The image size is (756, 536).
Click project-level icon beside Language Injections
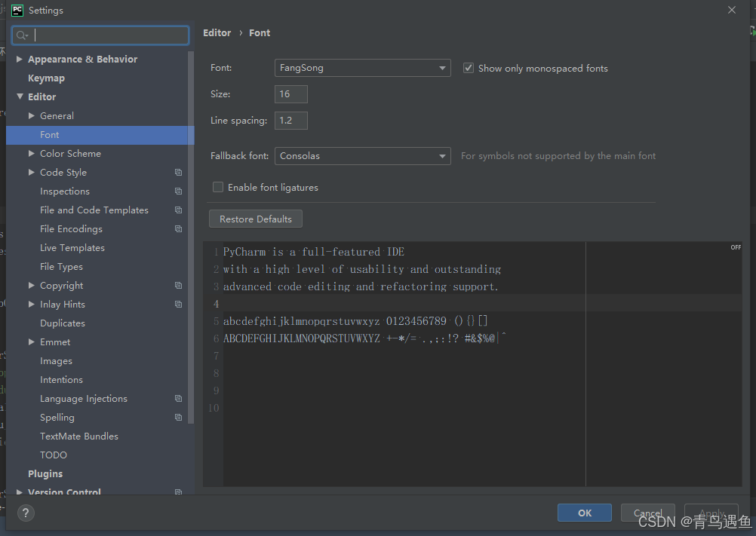coord(178,399)
